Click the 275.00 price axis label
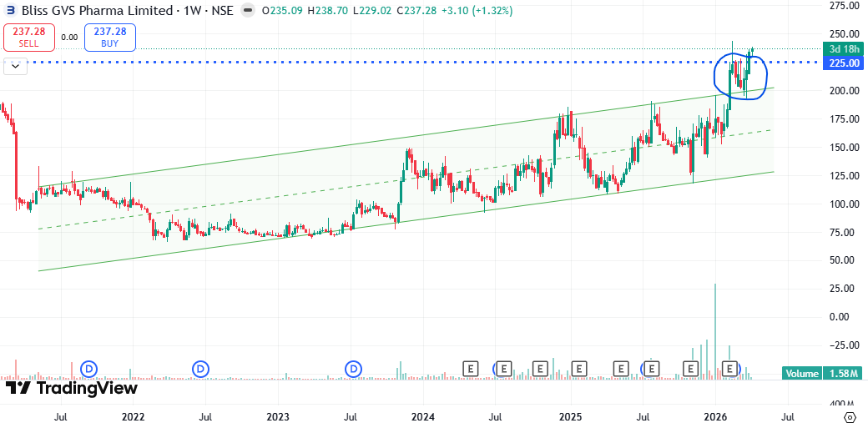This screenshot has height=423, width=868. (844, 6)
